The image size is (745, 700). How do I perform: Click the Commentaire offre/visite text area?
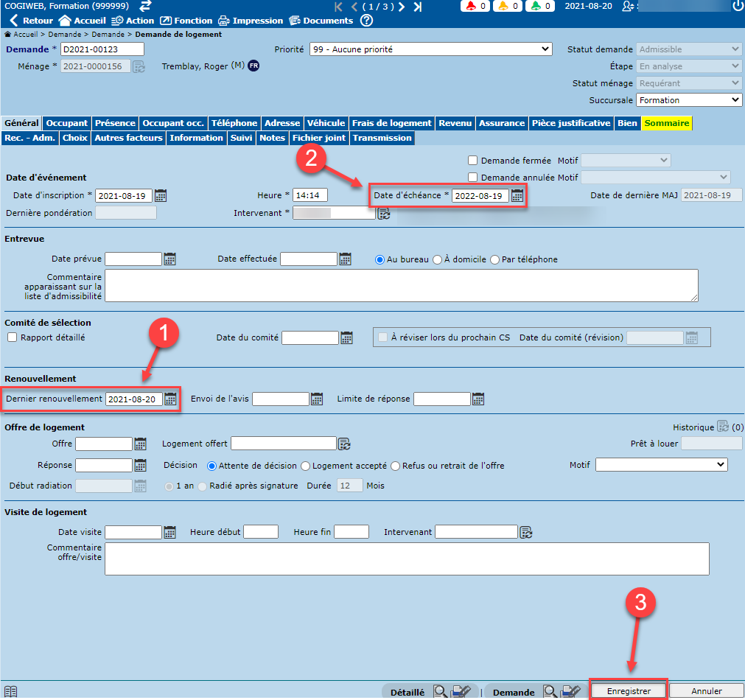click(407, 559)
